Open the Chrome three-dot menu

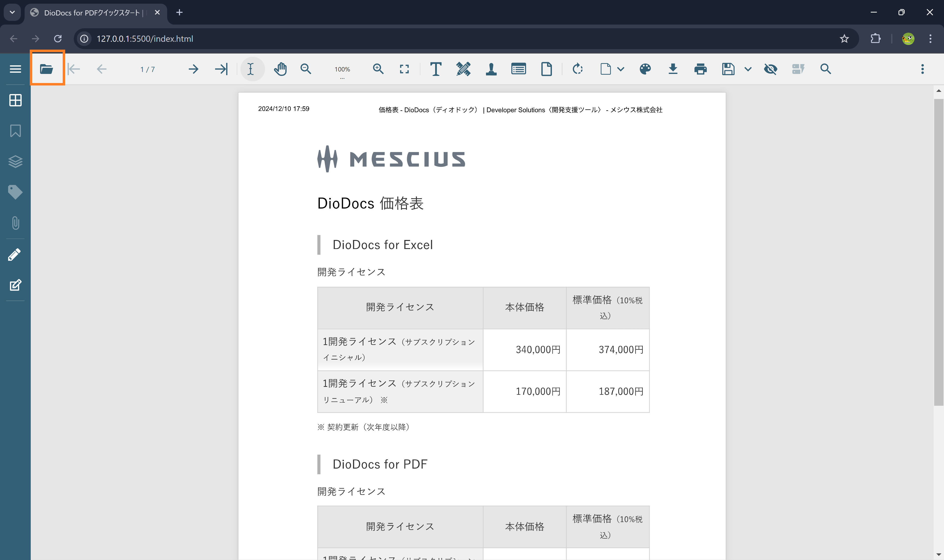click(930, 39)
